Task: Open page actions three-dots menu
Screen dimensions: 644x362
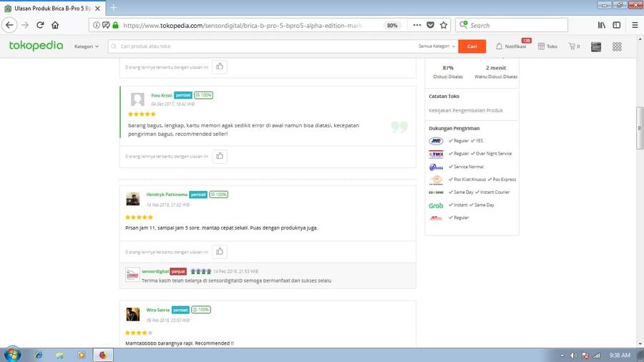Action: [416, 25]
